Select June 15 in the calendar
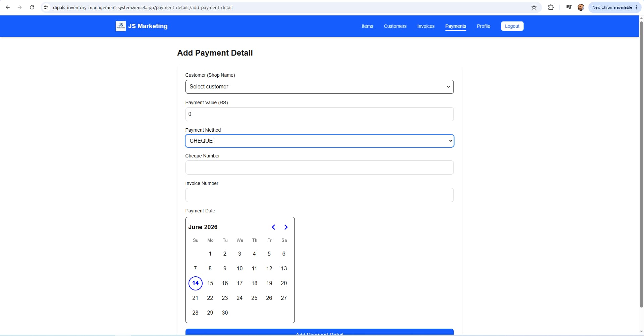Image resolution: width=644 pixels, height=336 pixels. 210,283
